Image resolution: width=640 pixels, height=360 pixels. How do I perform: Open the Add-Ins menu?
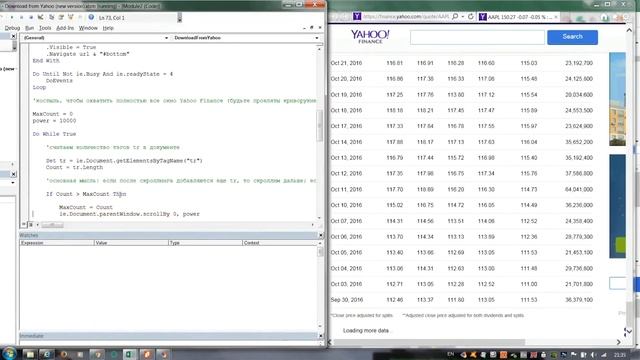(x=65, y=28)
